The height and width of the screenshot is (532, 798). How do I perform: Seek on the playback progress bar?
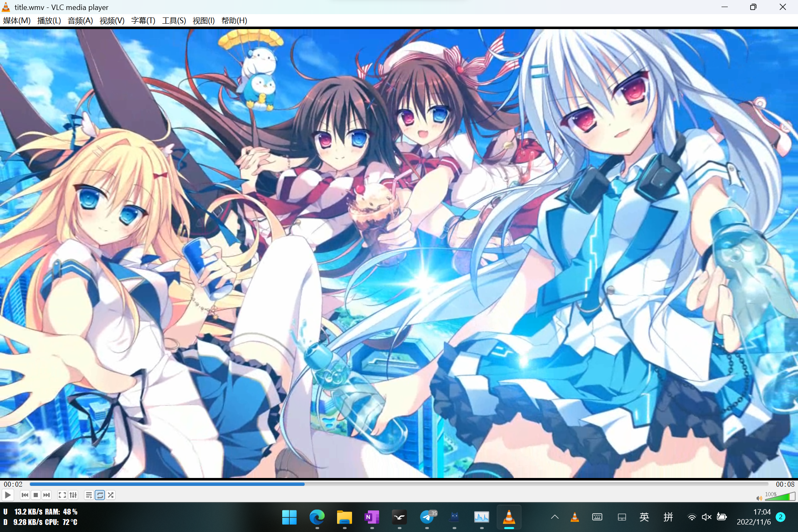[x=399, y=484]
